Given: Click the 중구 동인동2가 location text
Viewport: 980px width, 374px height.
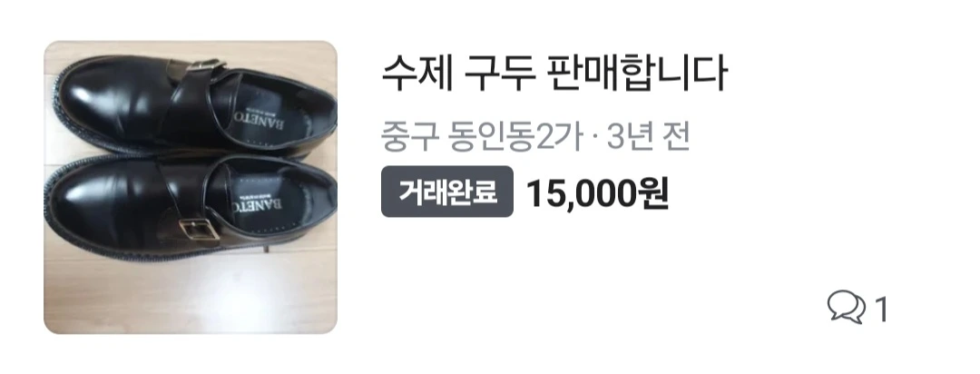Looking at the screenshot, I should [481, 138].
